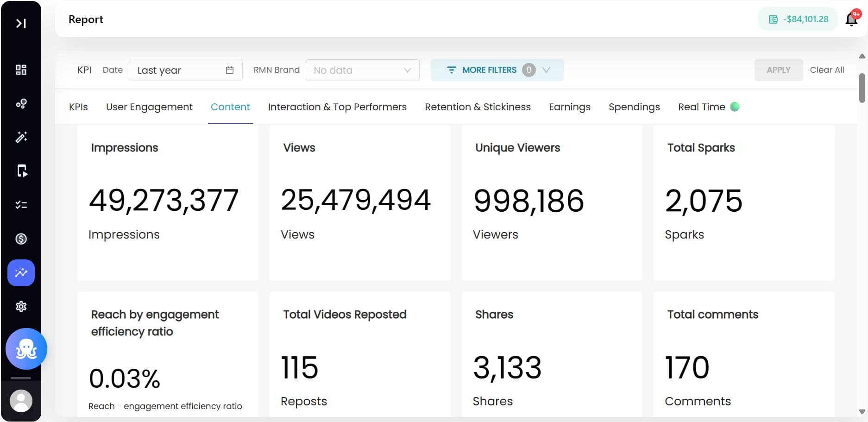868x422 pixels.
Task: Open the user profile avatar
Action: (x=21, y=401)
